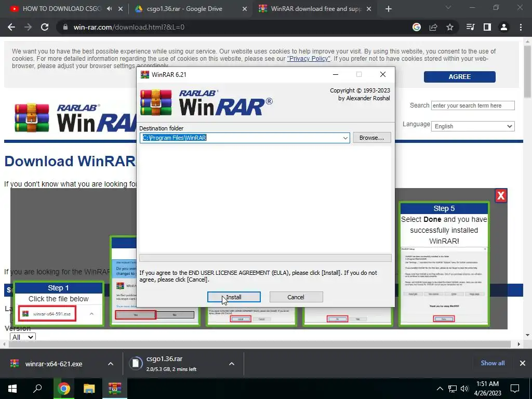Close the Google Drive tab
The width and height of the screenshot is (532, 399).
click(245, 9)
